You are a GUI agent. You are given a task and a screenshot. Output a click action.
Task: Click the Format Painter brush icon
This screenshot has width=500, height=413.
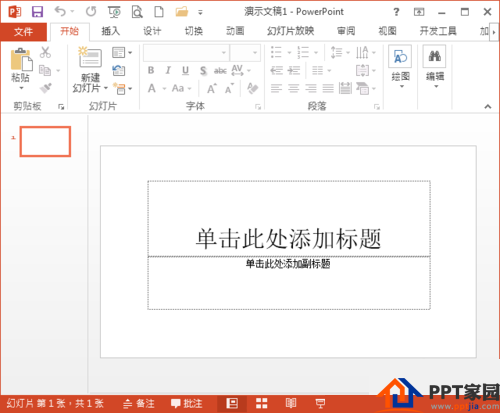[x=45, y=88]
